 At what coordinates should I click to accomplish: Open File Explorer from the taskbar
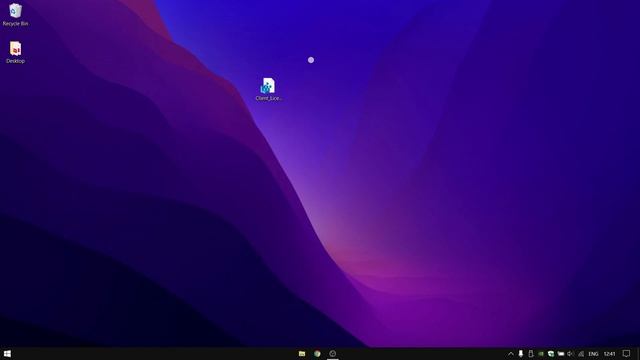pos(302,353)
